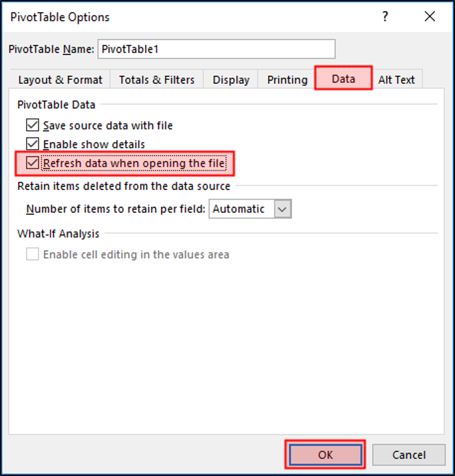Image resolution: width=455 pixels, height=476 pixels.
Task: Open the Totals & Filters tab
Action: [157, 80]
